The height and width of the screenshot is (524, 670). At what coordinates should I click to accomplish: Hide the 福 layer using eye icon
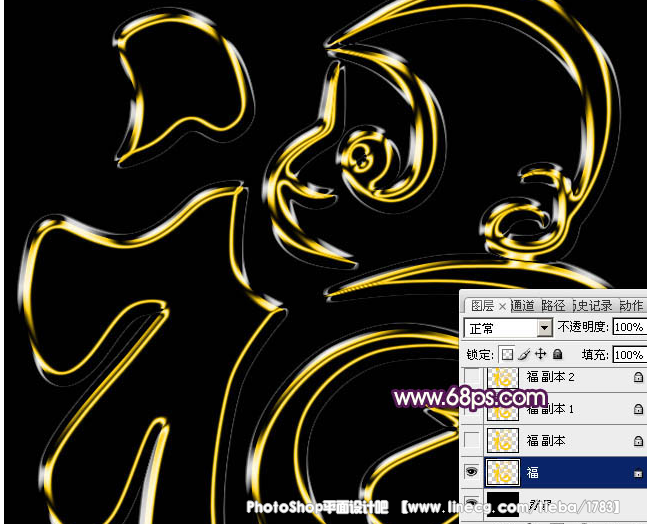pyautogui.click(x=472, y=471)
